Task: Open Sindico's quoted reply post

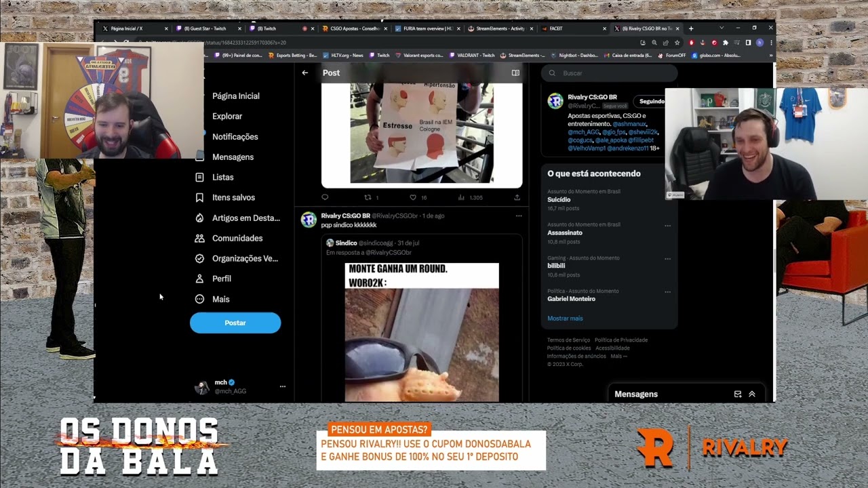Action: pyautogui.click(x=422, y=319)
